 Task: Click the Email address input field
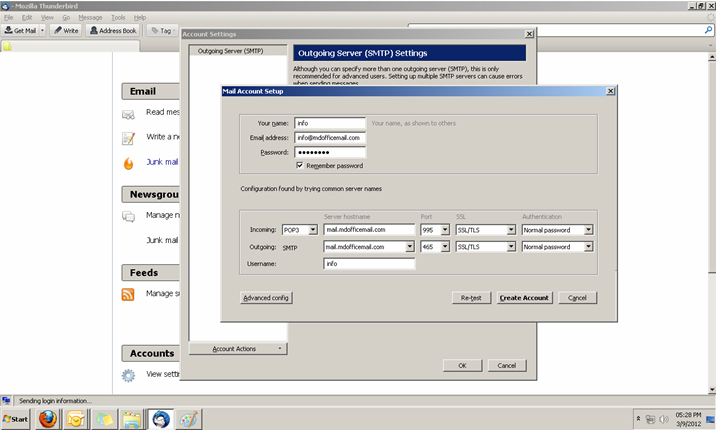click(329, 138)
